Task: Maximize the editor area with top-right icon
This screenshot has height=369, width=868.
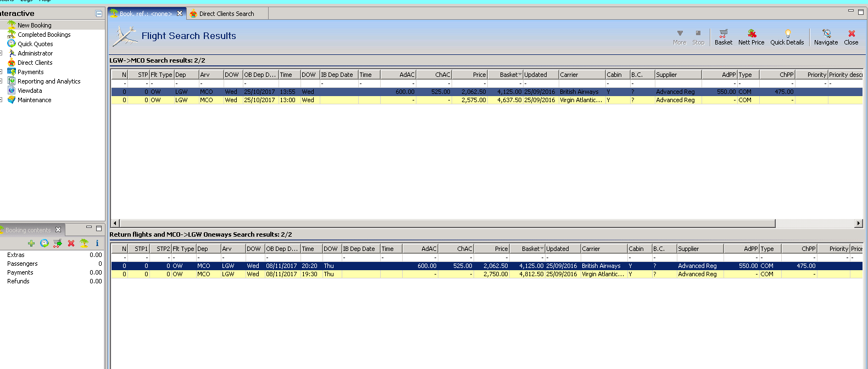Action: [861, 11]
